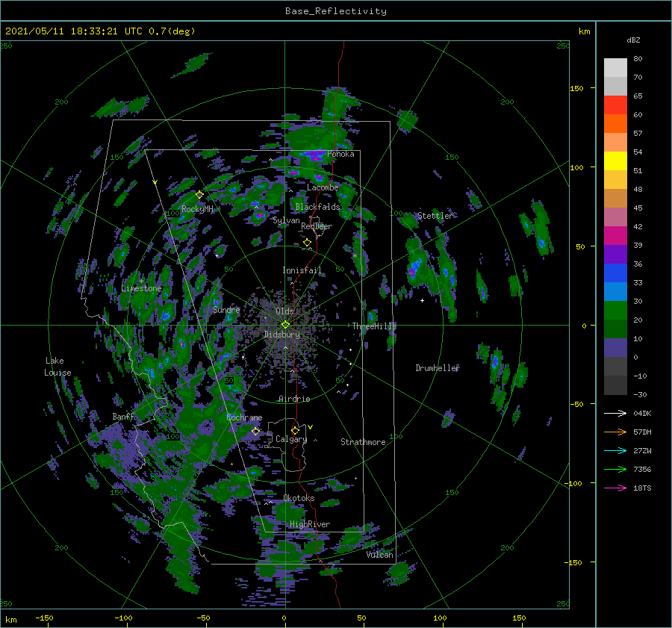
Task: Click the orange 57DM arrow icon
Action: (615, 432)
